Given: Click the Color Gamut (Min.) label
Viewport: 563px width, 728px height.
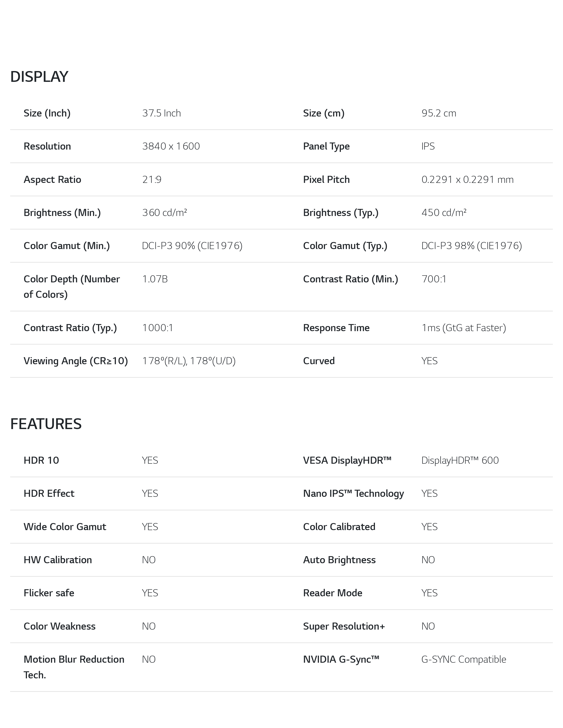Looking at the screenshot, I should [67, 246].
